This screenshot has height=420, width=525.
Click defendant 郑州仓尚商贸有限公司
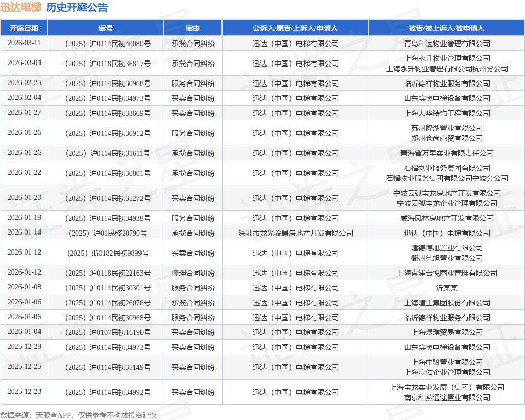447,138
